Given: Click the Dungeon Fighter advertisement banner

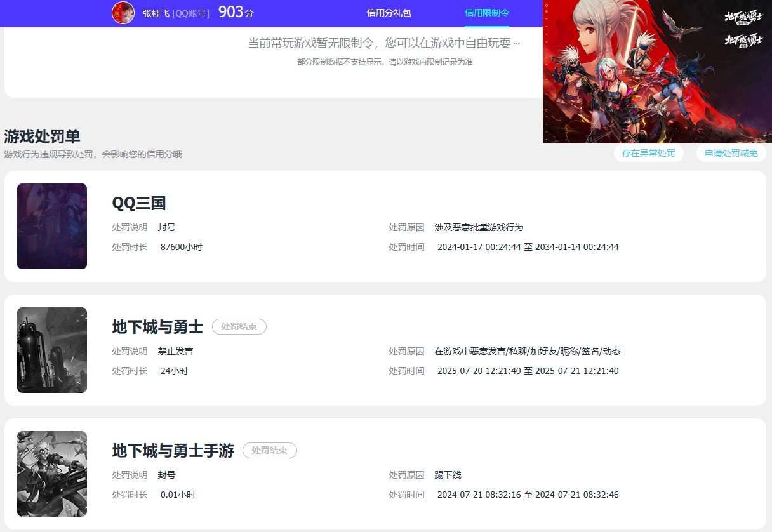Looking at the screenshot, I should pyautogui.click(x=657, y=72).
